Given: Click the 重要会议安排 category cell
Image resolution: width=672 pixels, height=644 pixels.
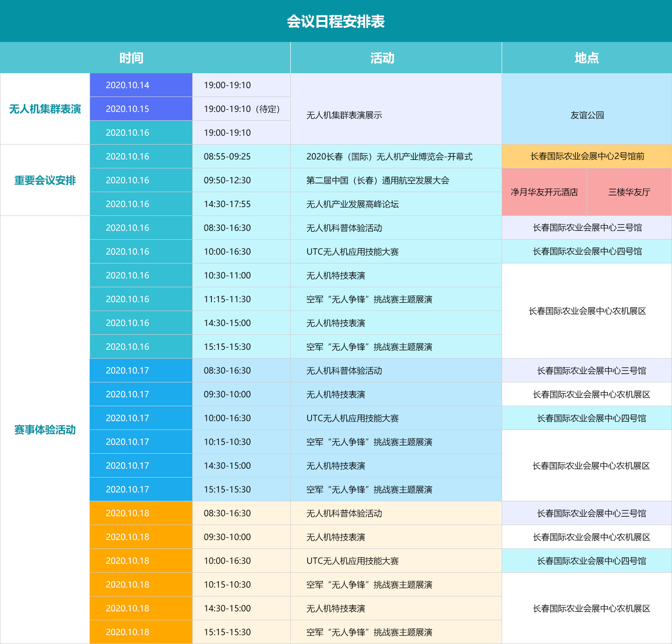Looking at the screenshot, I should (45, 180).
